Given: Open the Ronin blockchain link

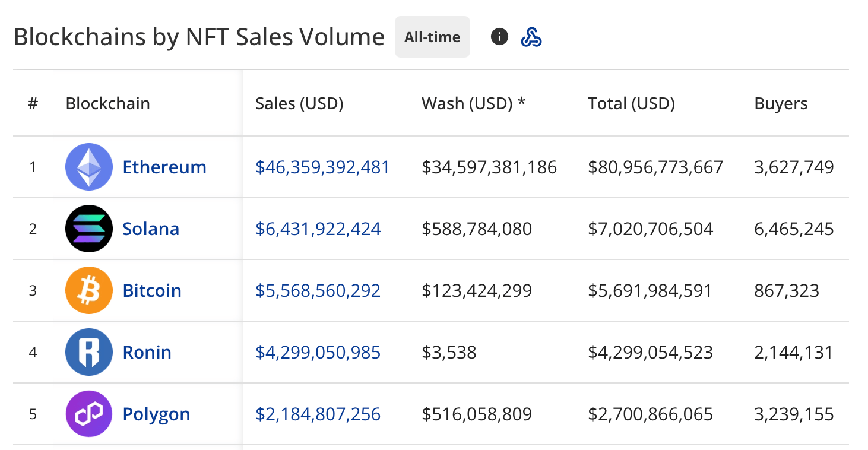Looking at the screenshot, I should click(x=147, y=352).
